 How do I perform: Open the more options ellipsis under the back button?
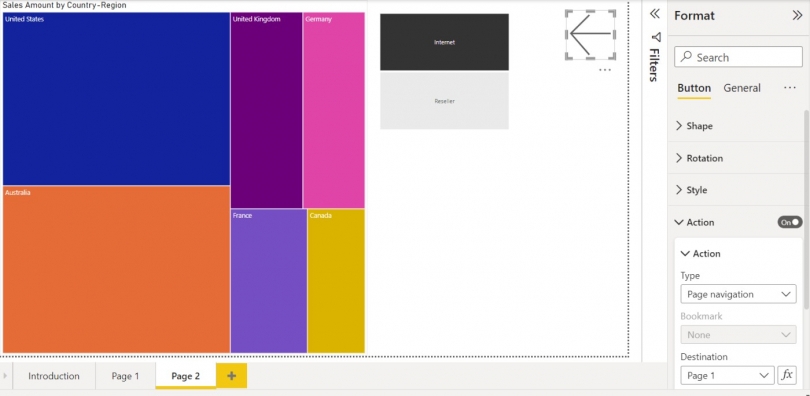coord(605,70)
